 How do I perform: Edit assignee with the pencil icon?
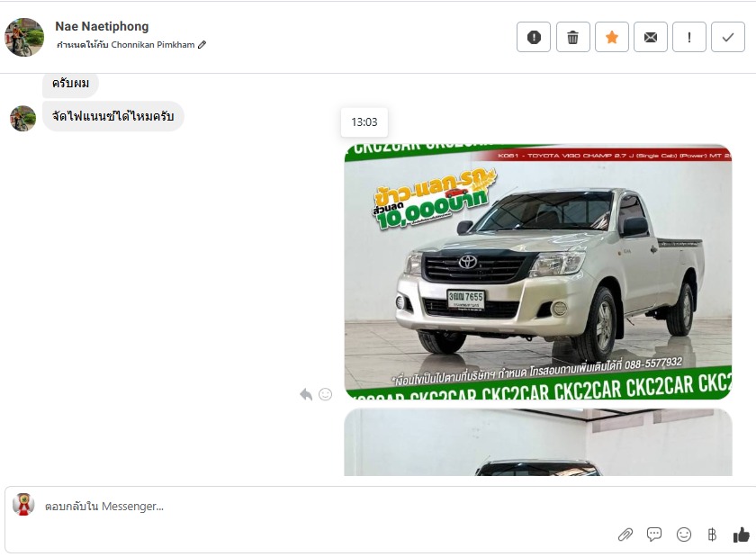coord(202,45)
